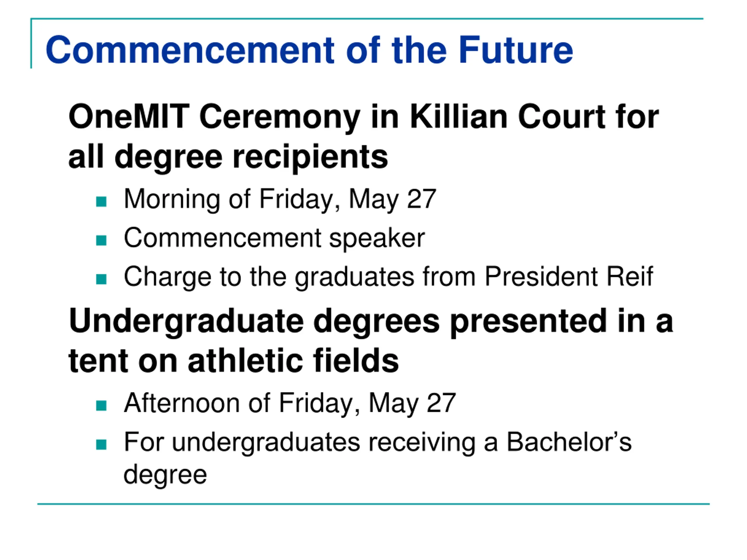Select the all degree recipients line
The width and height of the screenshot is (747, 560).
click(x=228, y=157)
